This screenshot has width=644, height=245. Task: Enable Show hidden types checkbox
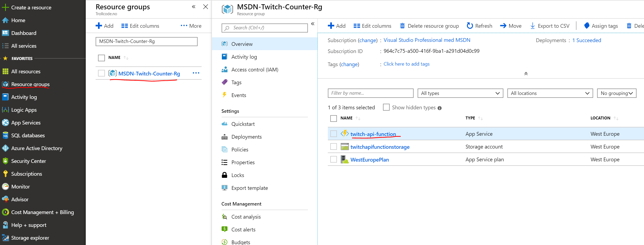(x=386, y=107)
